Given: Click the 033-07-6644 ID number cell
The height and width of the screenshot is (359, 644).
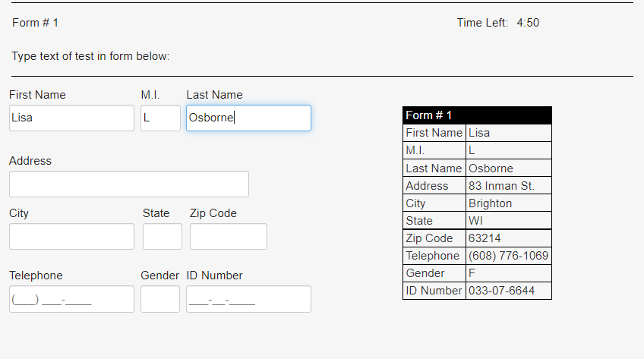Looking at the screenshot, I should pyautogui.click(x=509, y=291).
